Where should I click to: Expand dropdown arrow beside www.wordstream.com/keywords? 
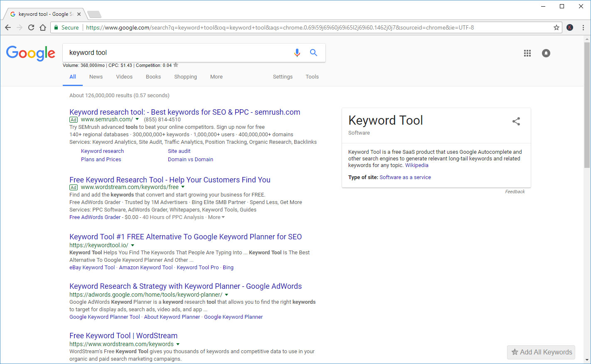coord(178,344)
